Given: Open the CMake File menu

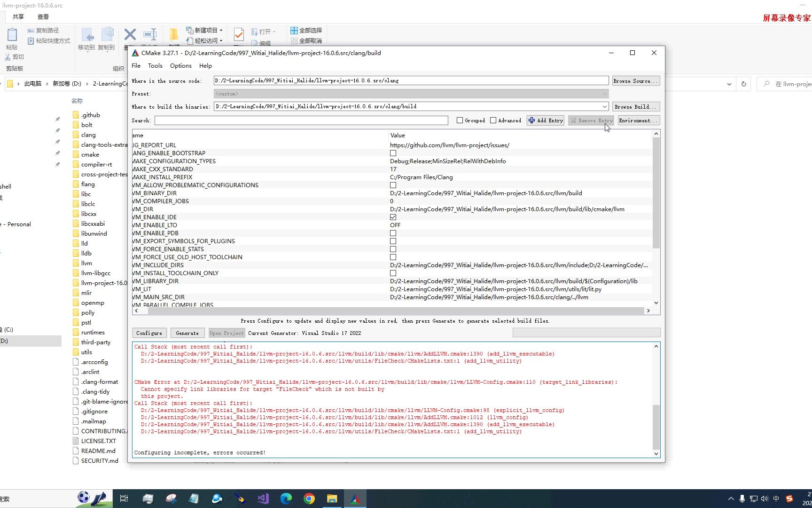Looking at the screenshot, I should [136, 66].
